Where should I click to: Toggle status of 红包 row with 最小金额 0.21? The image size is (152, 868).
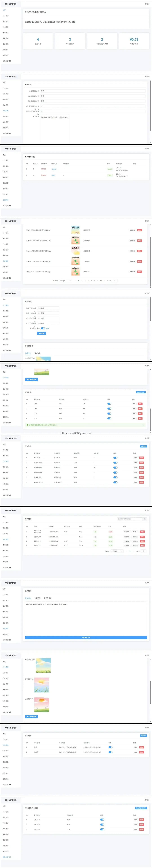(109, 418)
